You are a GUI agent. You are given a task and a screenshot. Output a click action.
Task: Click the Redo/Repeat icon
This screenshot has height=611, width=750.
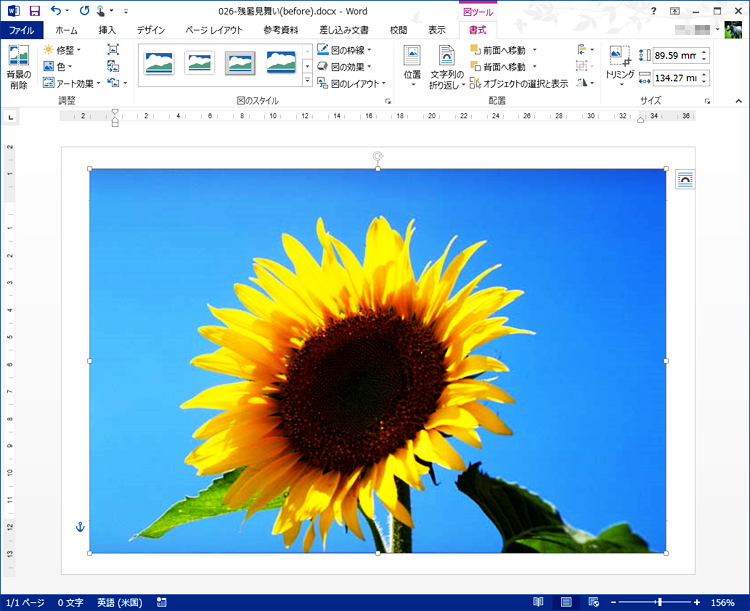(85, 11)
